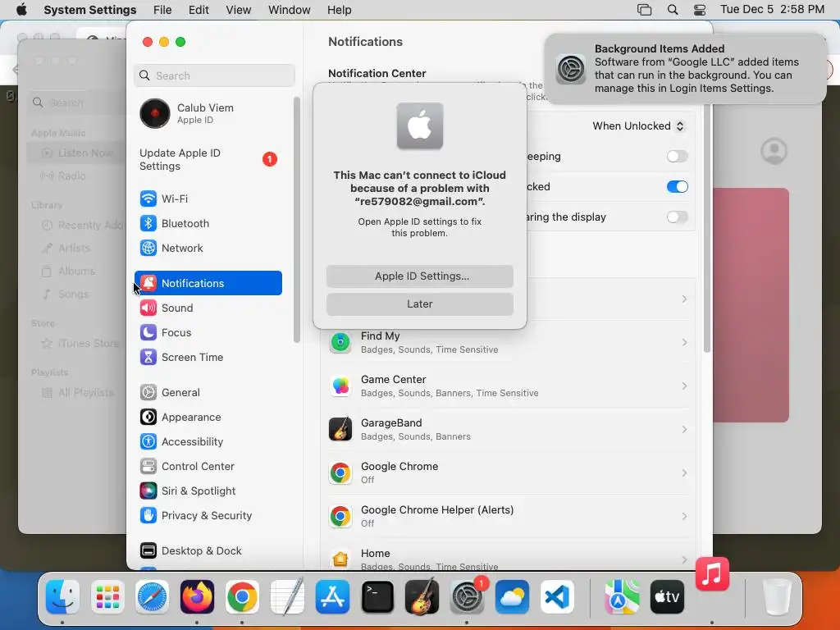840x630 pixels.
Task: Open the Music app icon in Dock
Action: tap(712, 573)
